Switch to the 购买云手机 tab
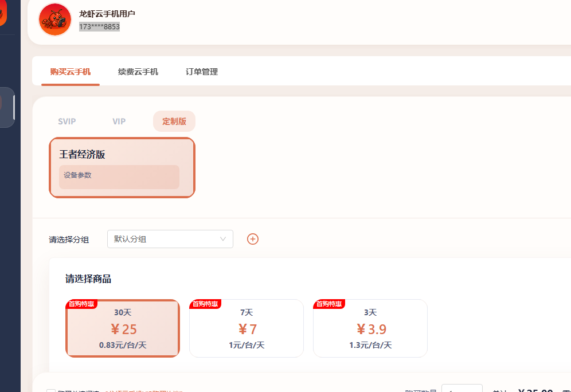This screenshot has width=571, height=392. point(71,72)
